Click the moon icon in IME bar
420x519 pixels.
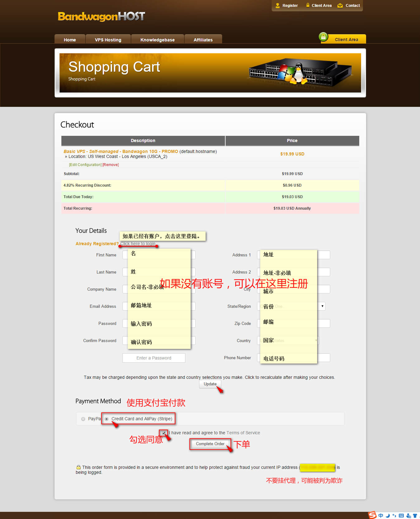click(388, 516)
